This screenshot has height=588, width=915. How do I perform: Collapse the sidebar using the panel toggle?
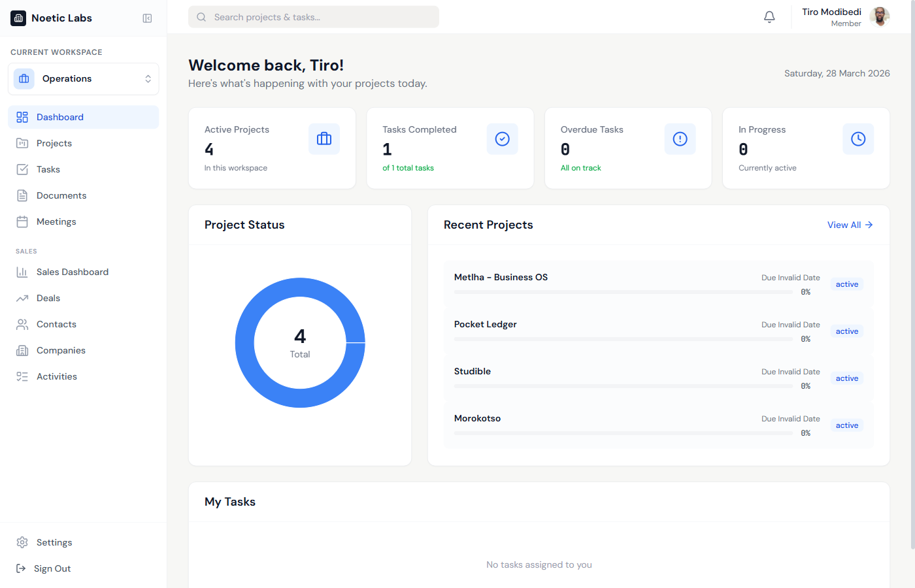[x=147, y=18]
